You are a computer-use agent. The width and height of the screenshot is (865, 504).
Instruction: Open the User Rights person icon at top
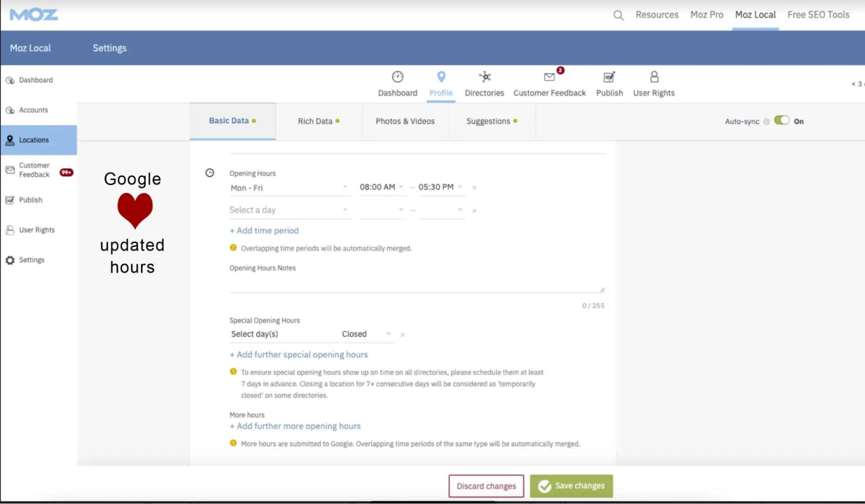tap(654, 77)
